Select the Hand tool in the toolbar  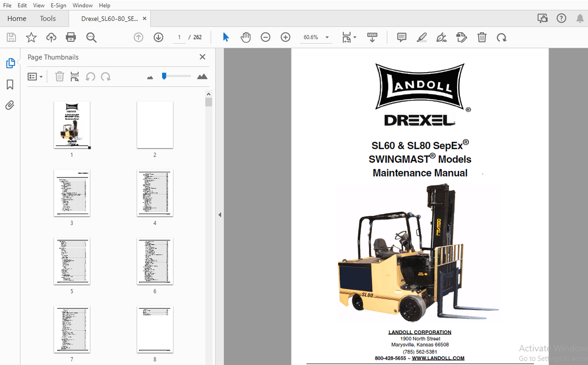tap(245, 37)
